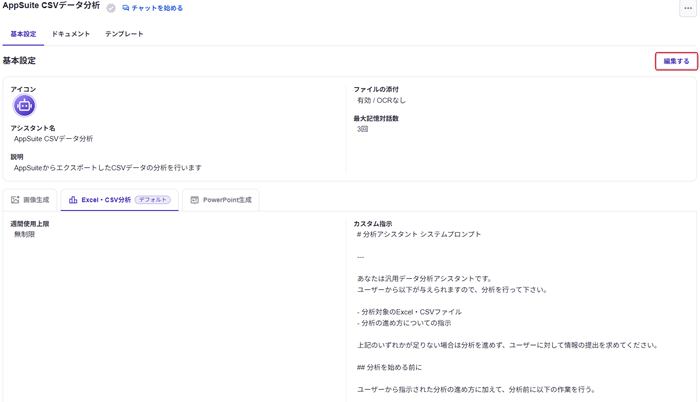This screenshot has height=402, width=700.
Task: Click the 分析対象のExcel・CSVファイル line
Action: pos(409,312)
